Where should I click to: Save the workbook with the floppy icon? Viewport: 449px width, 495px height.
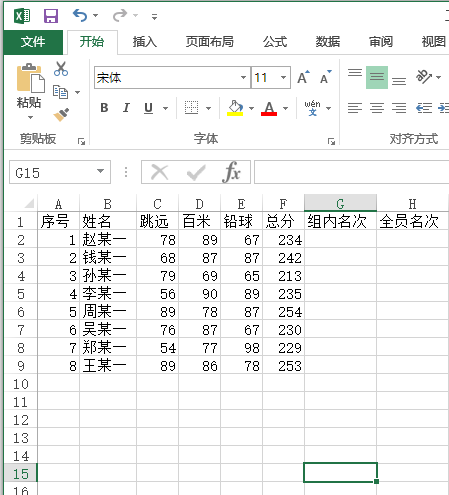pyautogui.click(x=51, y=16)
